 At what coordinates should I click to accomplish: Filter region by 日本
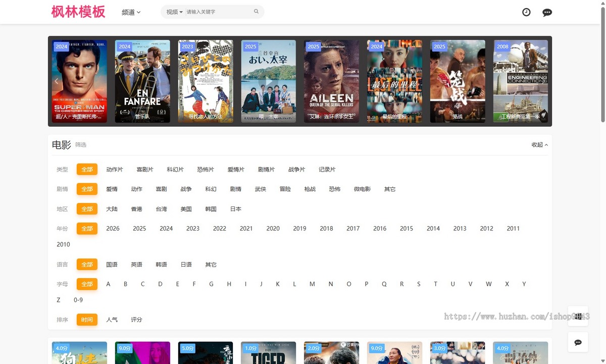click(x=236, y=209)
